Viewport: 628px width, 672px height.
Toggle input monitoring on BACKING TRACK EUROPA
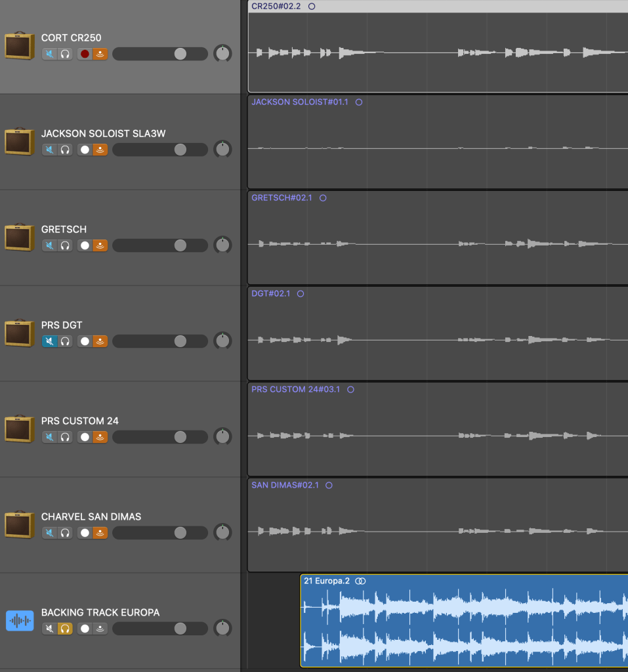(100, 629)
